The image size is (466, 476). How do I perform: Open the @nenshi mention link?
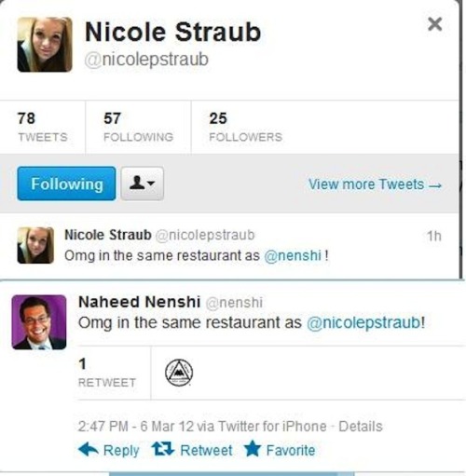293,256
